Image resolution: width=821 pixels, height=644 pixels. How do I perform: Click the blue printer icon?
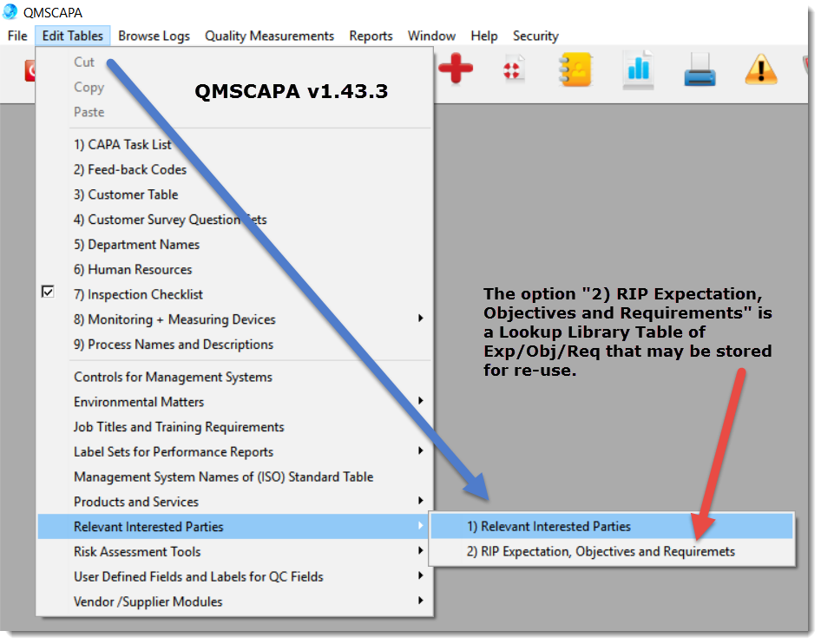tap(699, 69)
